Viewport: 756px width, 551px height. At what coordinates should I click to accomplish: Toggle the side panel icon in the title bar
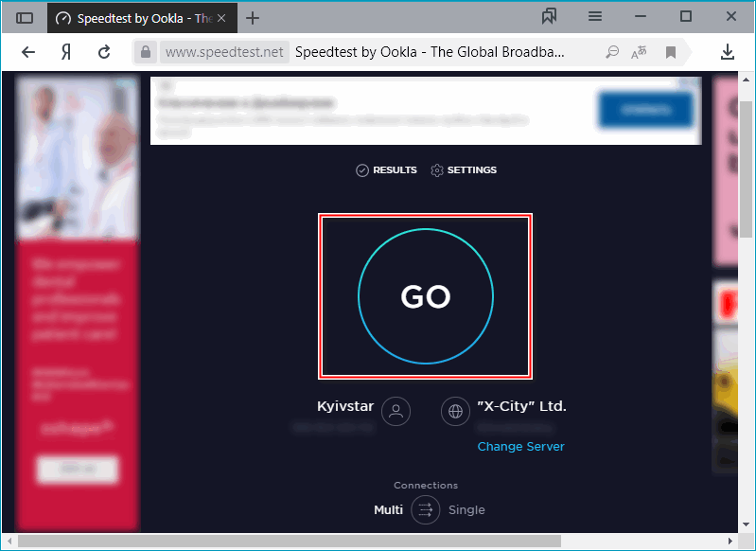(25, 18)
